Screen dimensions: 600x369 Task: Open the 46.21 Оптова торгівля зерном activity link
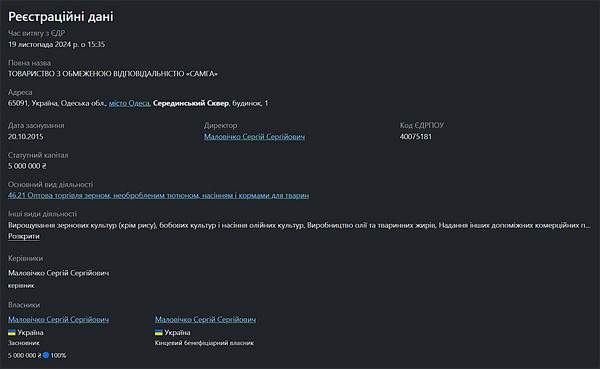point(158,196)
